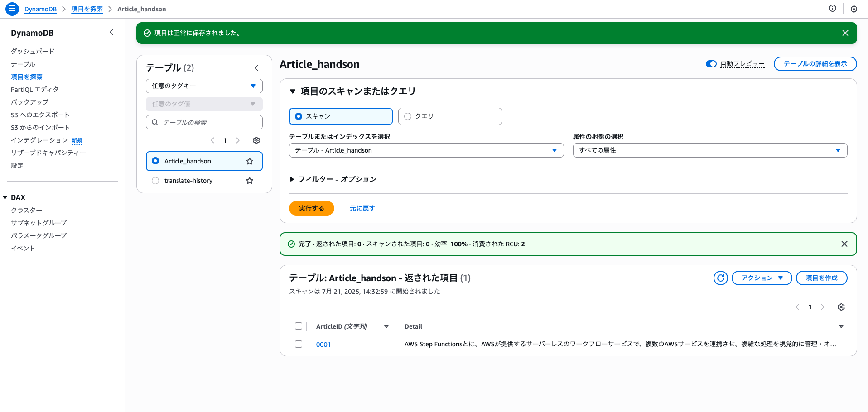Click the 項目を探索 breadcrumb link
This screenshot has width=868, height=412.
click(87, 9)
